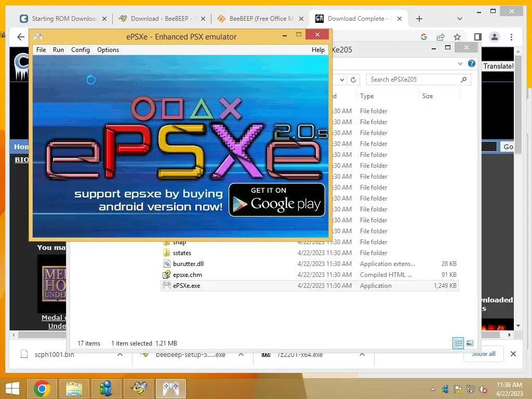Bookmark this page with the star icon
Image resolution: width=532 pixels, height=399 pixels.
[457, 37]
